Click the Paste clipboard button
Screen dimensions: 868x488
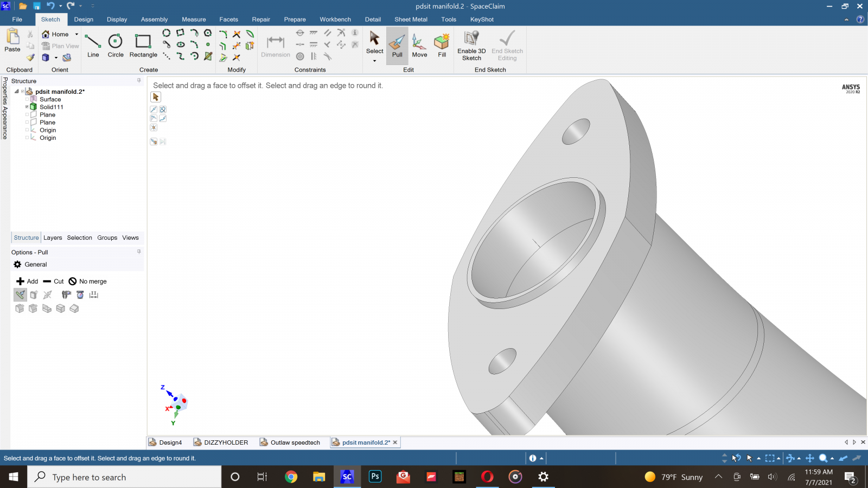pos(12,41)
